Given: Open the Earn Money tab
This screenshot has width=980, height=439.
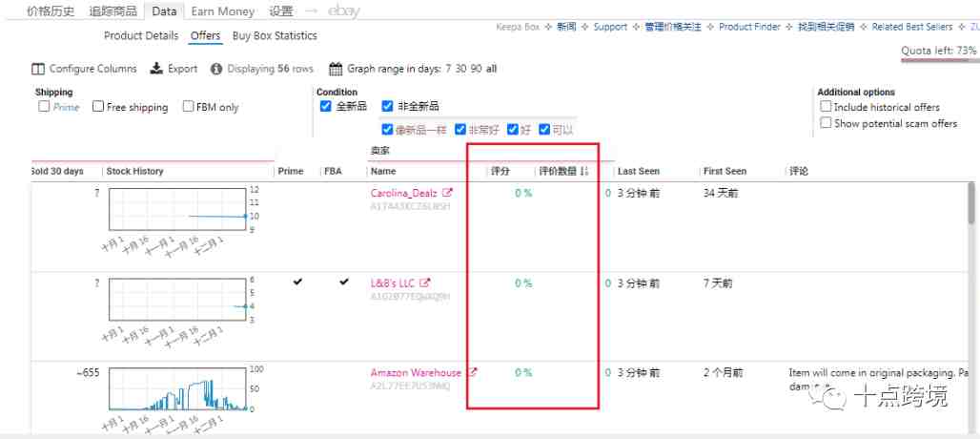Looking at the screenshot, I should click(223, 10).
